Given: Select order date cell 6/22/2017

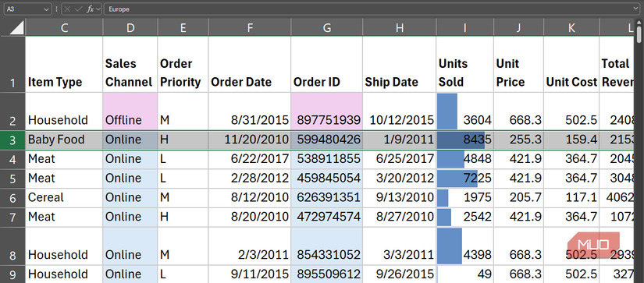Looking at the screenshot, I should coord(250,159).
